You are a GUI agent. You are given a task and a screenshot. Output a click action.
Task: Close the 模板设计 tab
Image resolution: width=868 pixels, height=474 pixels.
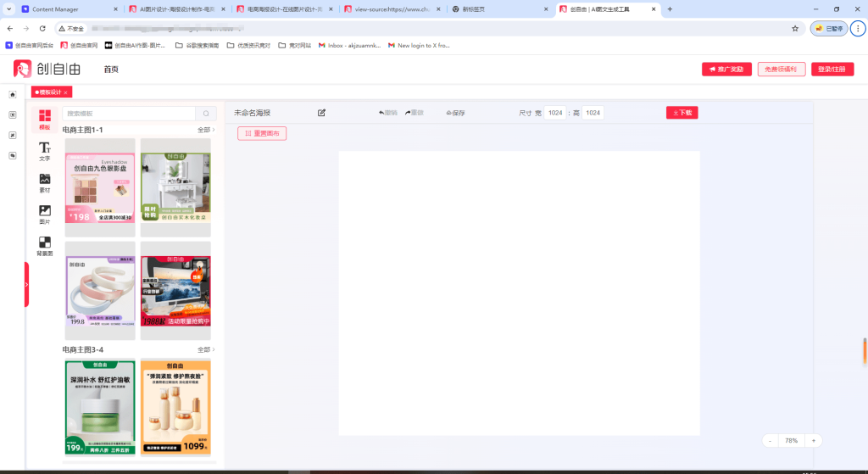click(65, 92)
